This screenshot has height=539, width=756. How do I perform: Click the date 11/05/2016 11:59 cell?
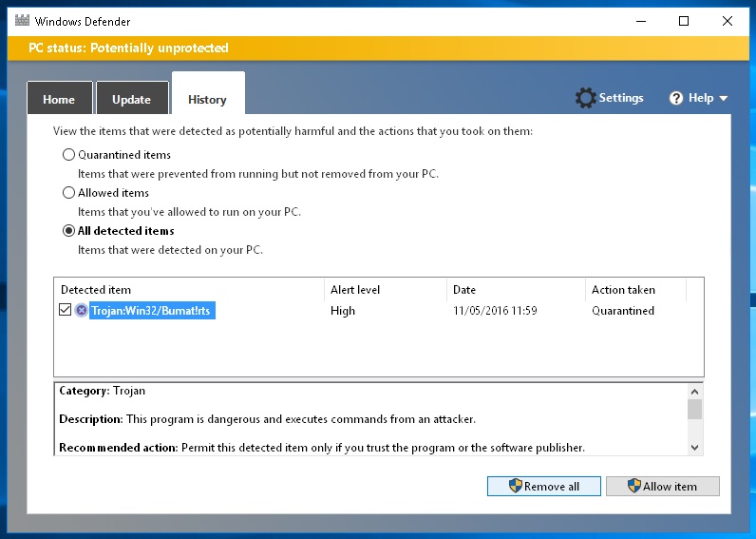click(495, 311)
